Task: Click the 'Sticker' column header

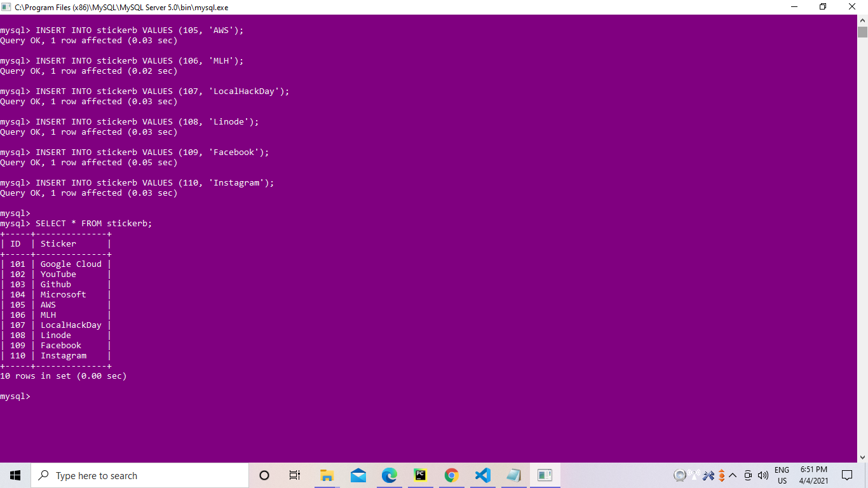Action: [58, 243]
